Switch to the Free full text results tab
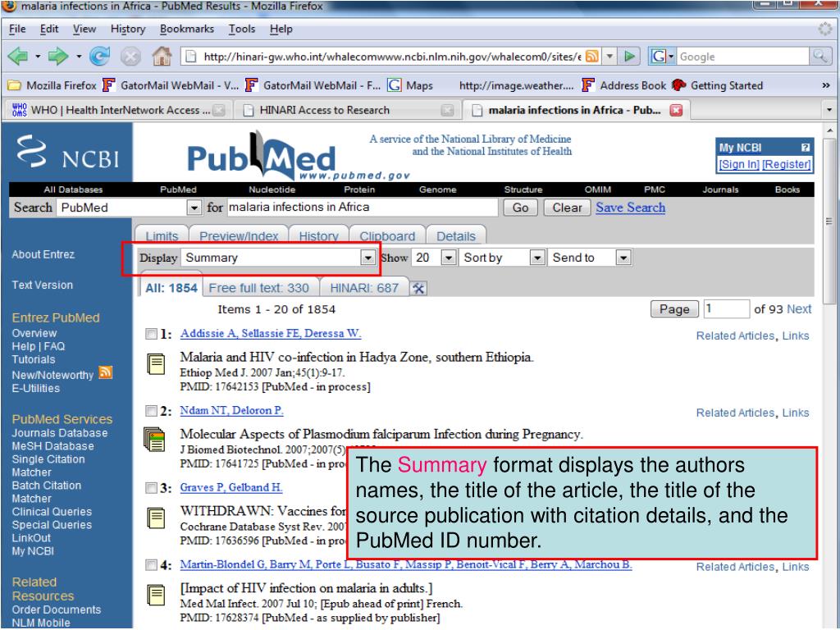840x630 pixels. [x=258, y=288]
